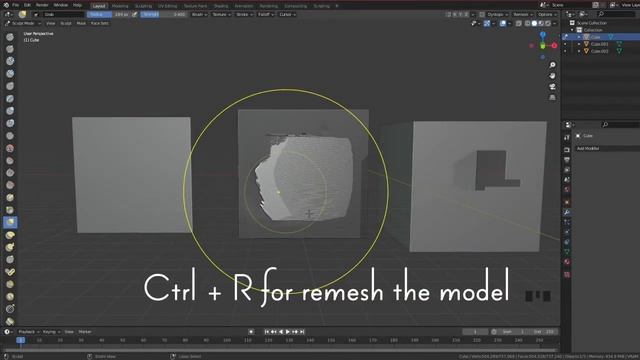Image resolution: width=640 pixels, height=360 pixels.
Task: Open the Cursor dropdown
Action: [x=287, y=14]
